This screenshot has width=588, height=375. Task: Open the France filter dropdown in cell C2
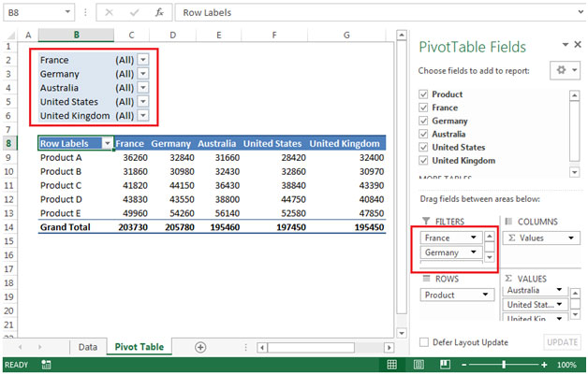click(143, 60)
